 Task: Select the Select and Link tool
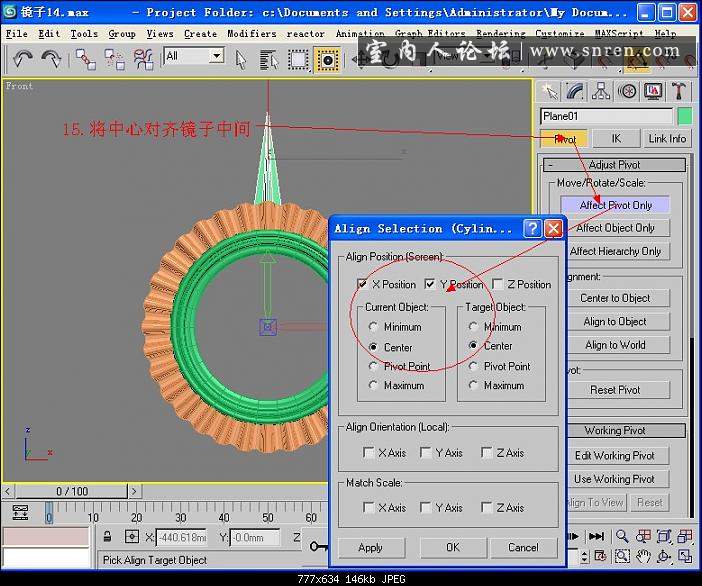pos(86,59)
